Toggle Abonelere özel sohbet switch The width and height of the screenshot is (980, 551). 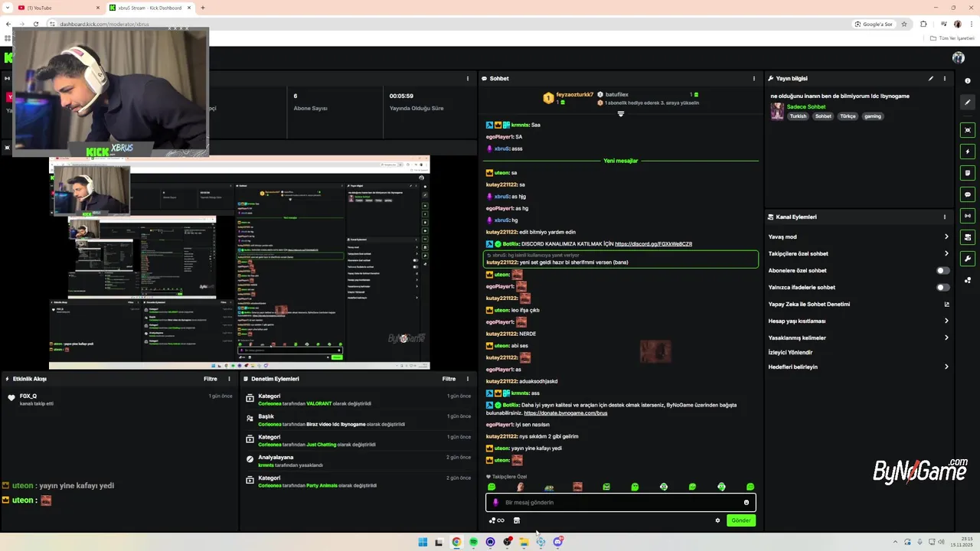[943, 270]
